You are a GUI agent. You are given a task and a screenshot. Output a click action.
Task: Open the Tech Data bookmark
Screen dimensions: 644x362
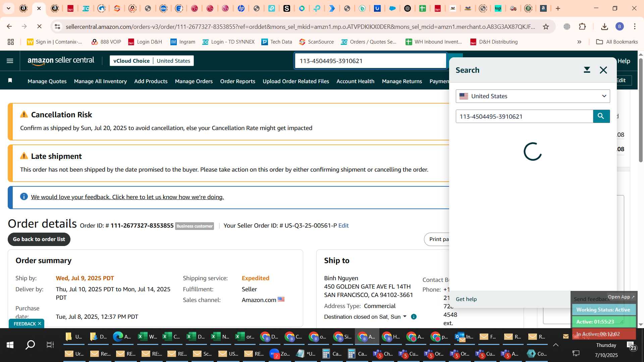[277, 42]
